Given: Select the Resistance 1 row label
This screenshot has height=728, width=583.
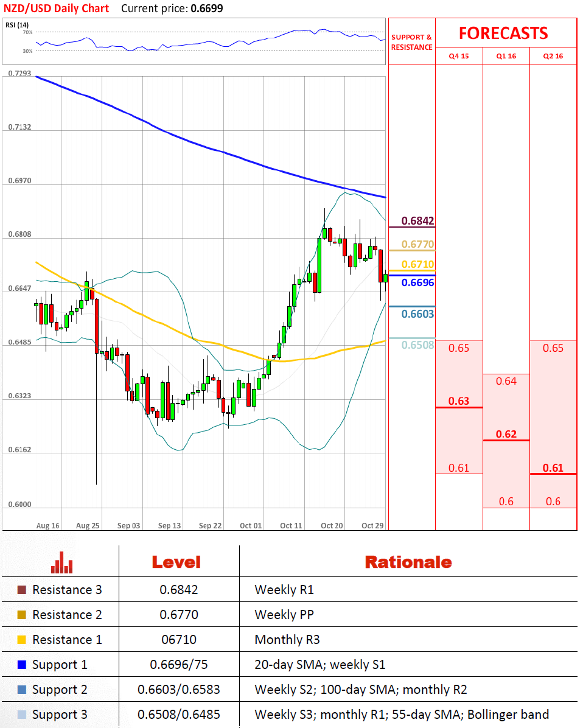Looking at the screenshot, I should pos(67,640).
